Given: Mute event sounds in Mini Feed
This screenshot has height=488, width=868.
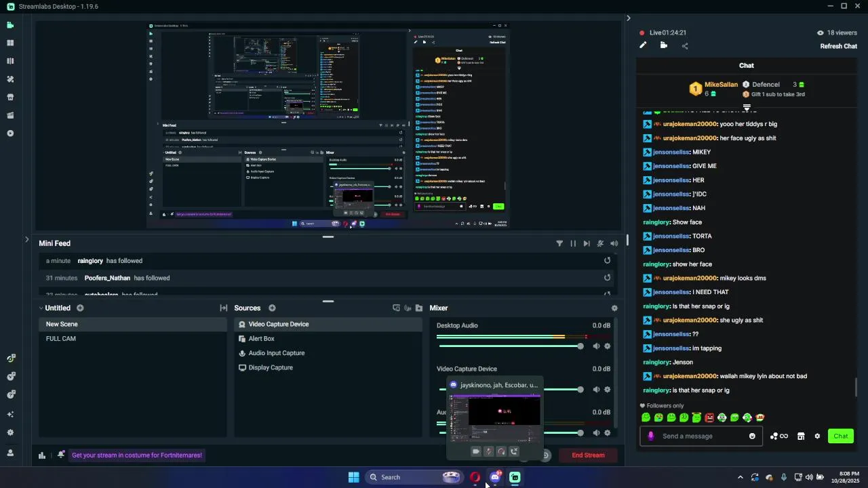Looking at the screenshot, I should click(x=614, y=243).
